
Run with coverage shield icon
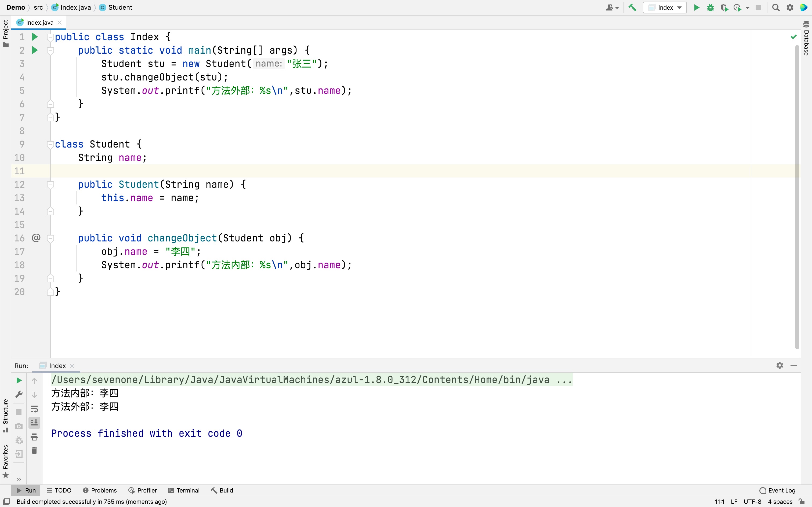coord(724,8)
